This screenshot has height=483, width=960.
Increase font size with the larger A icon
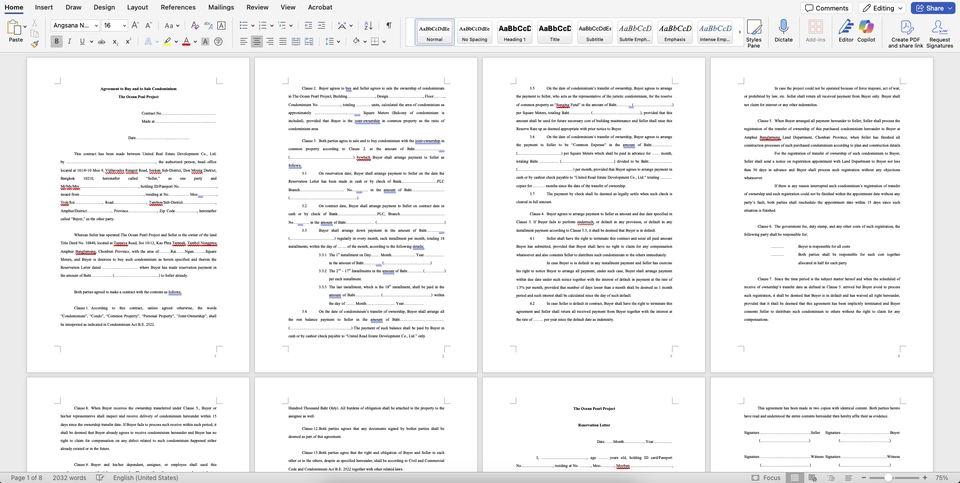click(136, 26)
